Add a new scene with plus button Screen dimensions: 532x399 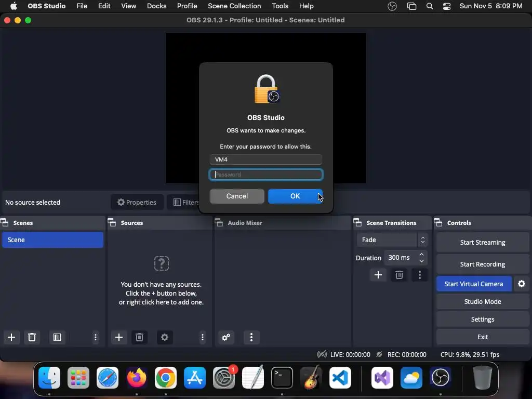pyautogui.click(x=11, y=337)
